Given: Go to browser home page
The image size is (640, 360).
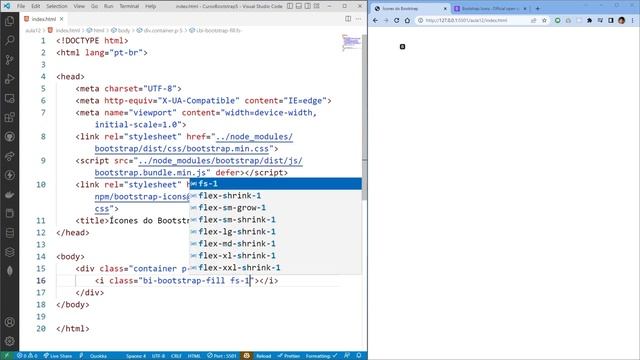Looking at the screenshot, I should tap(407, 20).
